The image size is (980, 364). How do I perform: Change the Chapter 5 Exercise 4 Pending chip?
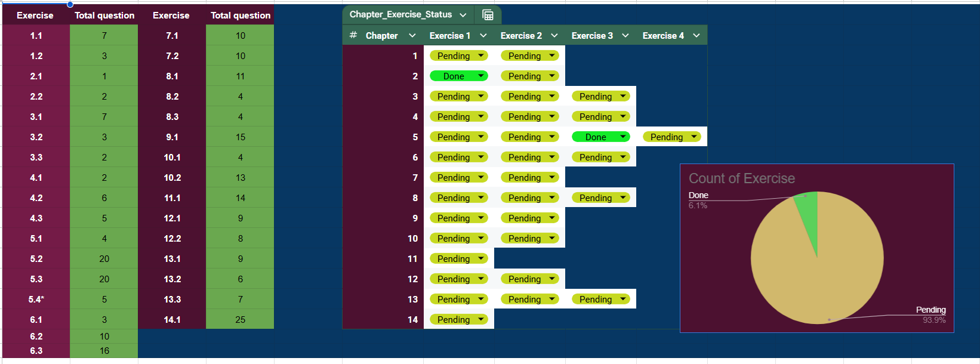pyautogui.click(x=671, y=137)
